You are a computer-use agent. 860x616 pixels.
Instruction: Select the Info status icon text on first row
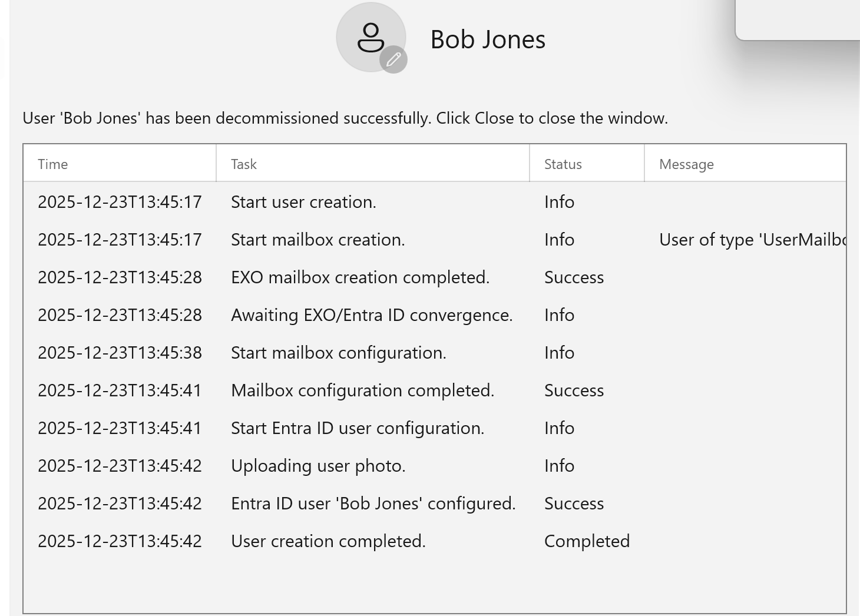559,202
